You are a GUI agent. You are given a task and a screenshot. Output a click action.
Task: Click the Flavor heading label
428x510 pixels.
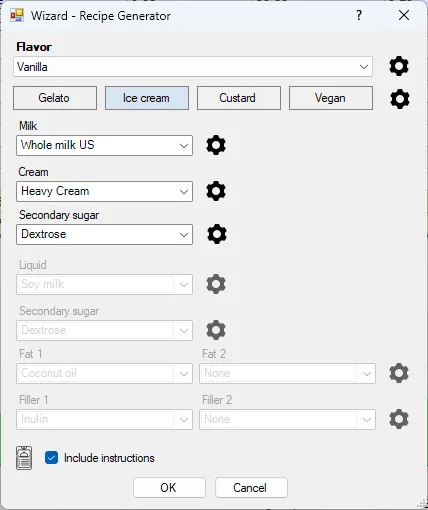(x=34, y=47)
